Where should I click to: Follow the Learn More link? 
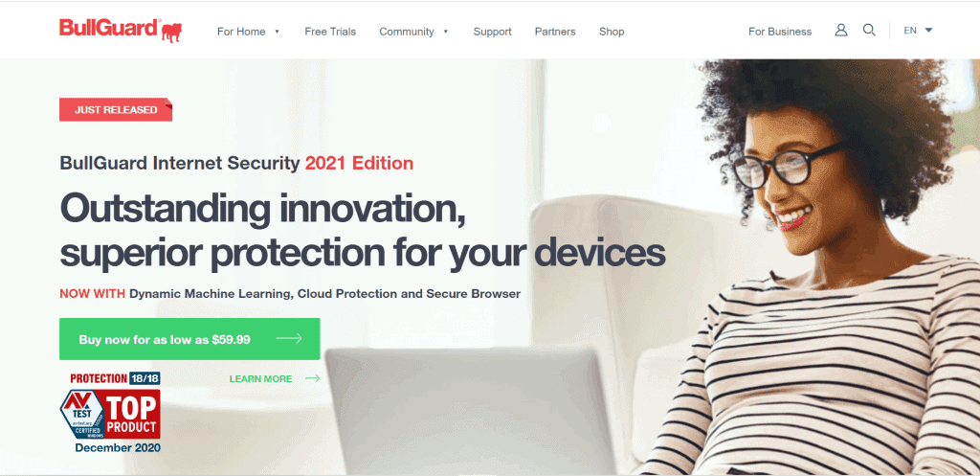(x=260, y=378)
